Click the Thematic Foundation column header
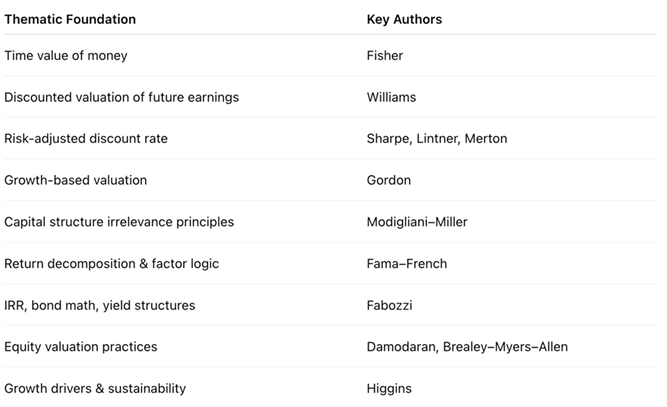 pos(70,19)
